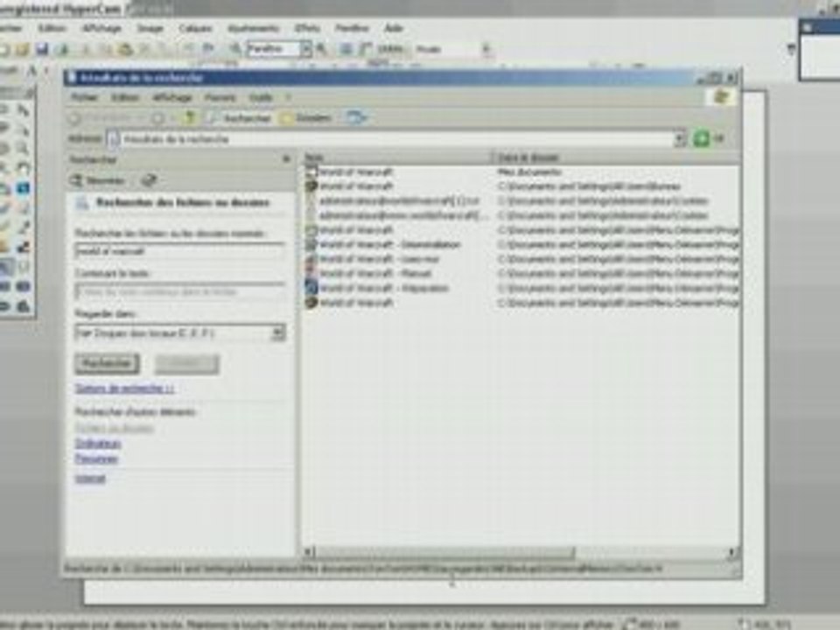
Task: Toggle the Dossiers button in the search window toolbar
Action: (x=306, y=118)
